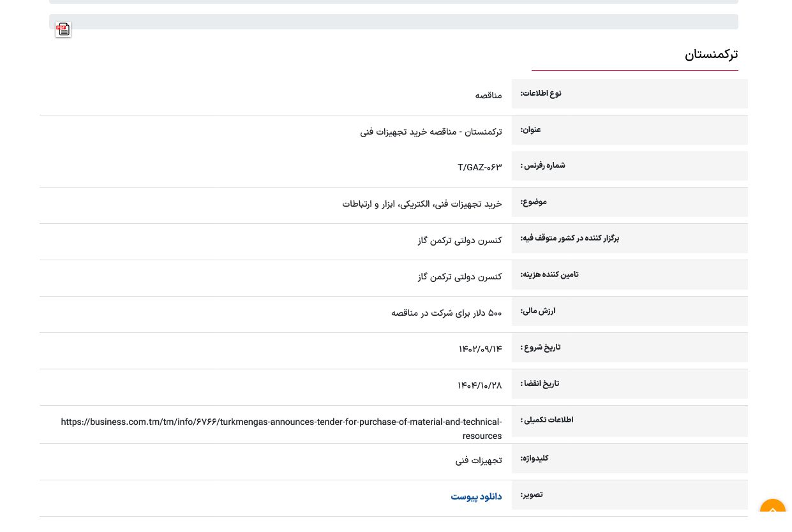Click the "نوع اطلاعات" field label
Viewport: 792px width, 532px height.
pos(541,93)
